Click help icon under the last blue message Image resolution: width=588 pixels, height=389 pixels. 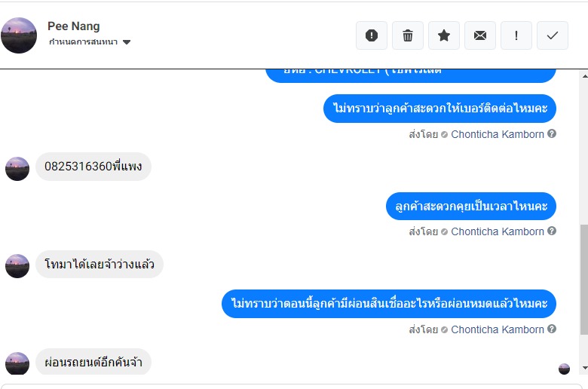point(552,329)
